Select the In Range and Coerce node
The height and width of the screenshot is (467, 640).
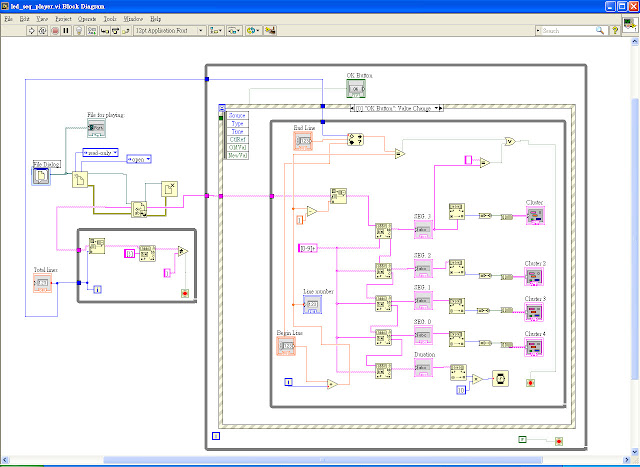[356, 140]
